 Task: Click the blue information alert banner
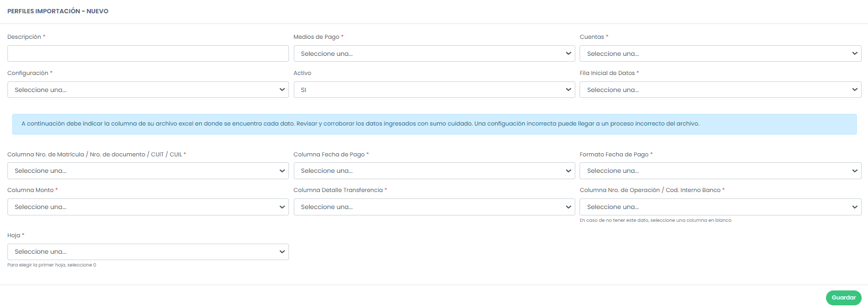(434, 124)
